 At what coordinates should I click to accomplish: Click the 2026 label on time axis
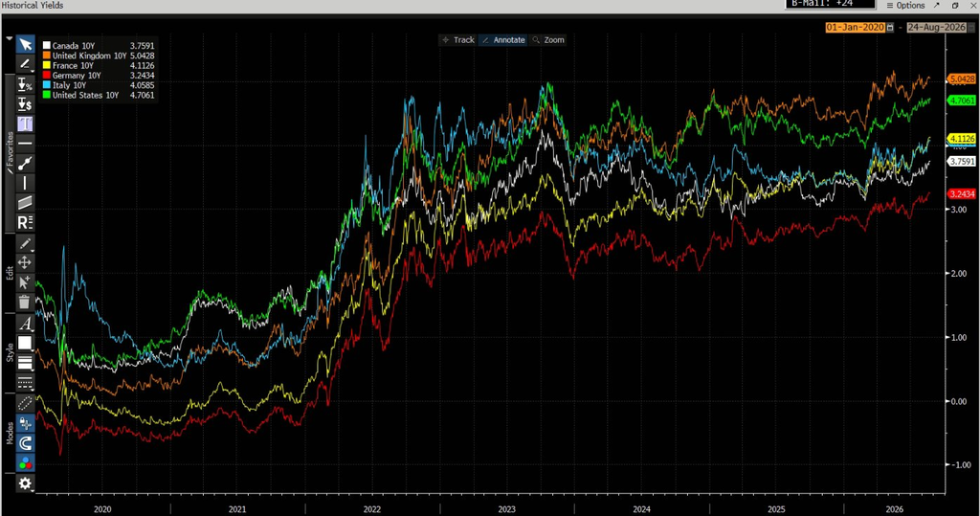click(895, 509)
